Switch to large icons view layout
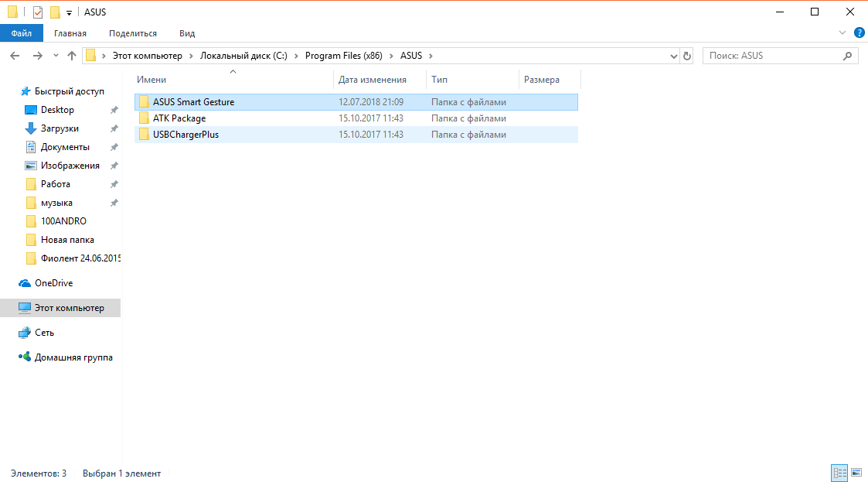 click(x=856, y=473)
